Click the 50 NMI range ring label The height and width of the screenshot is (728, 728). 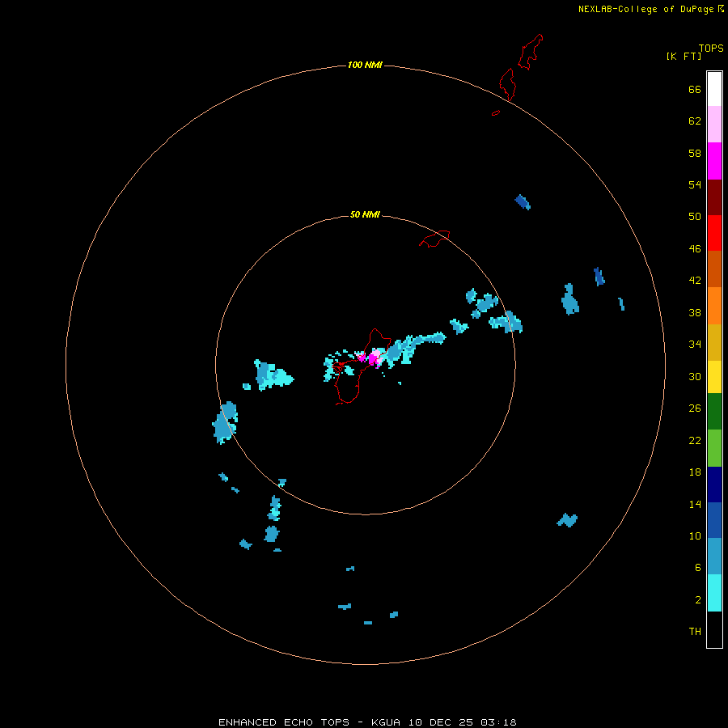365,214
